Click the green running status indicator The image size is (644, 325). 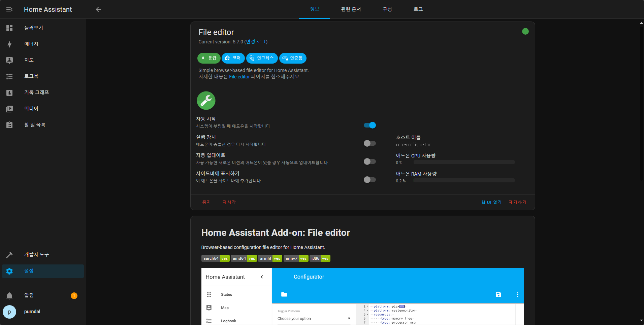525,31
